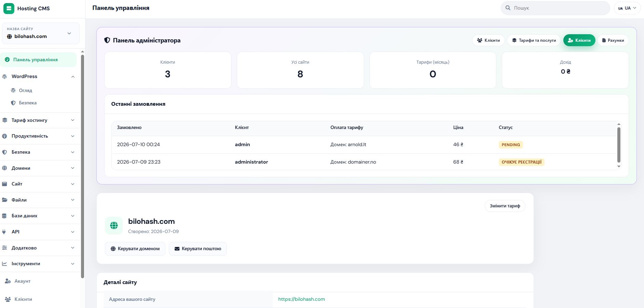The height and width of the screenshot is (308, 644).
Task: Switch to Тарифи та послуги tab
Action: 534,40
